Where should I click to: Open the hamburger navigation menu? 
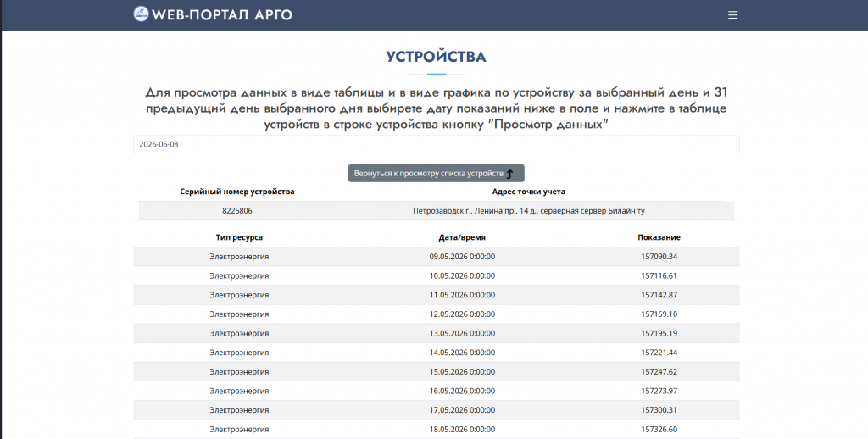732,15
